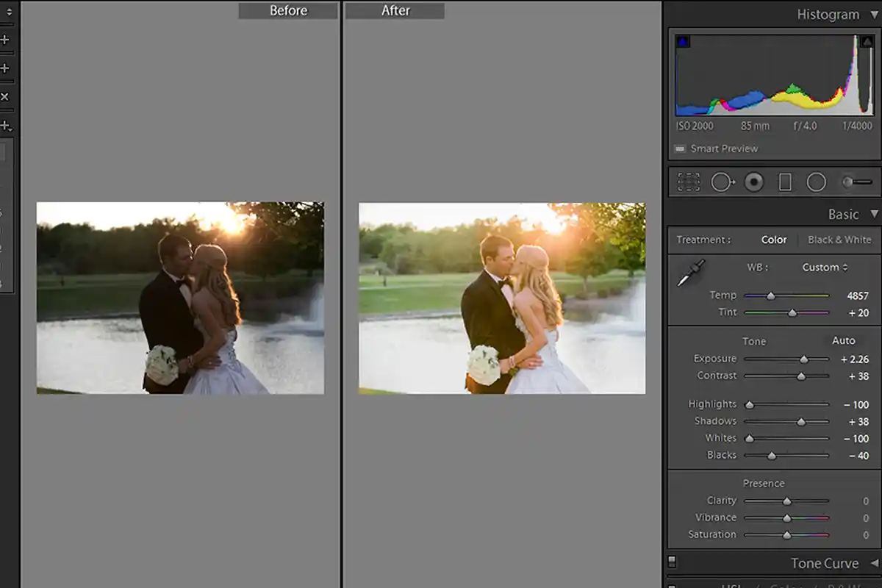Click the Vibrance slider label

pyautogui.click(x=716, y=517)
